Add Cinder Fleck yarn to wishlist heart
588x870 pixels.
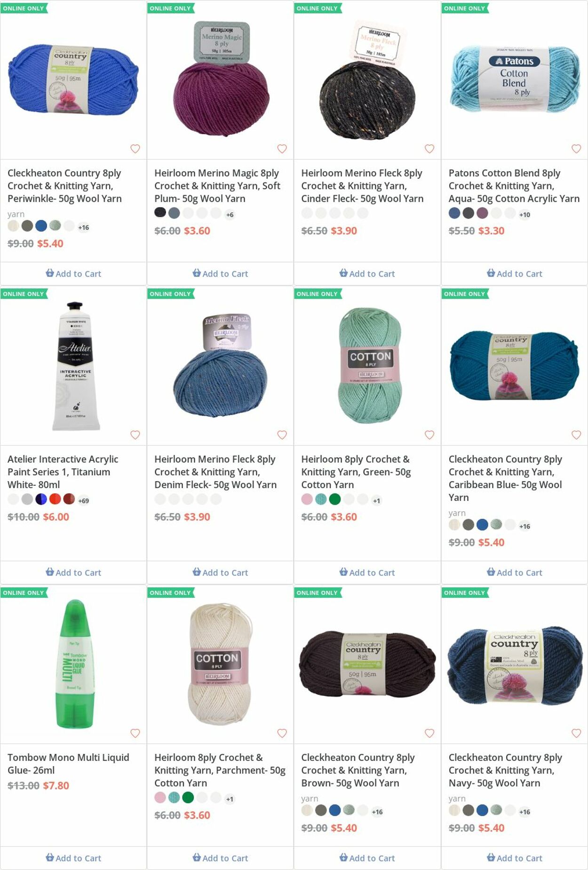pos(429,149)
